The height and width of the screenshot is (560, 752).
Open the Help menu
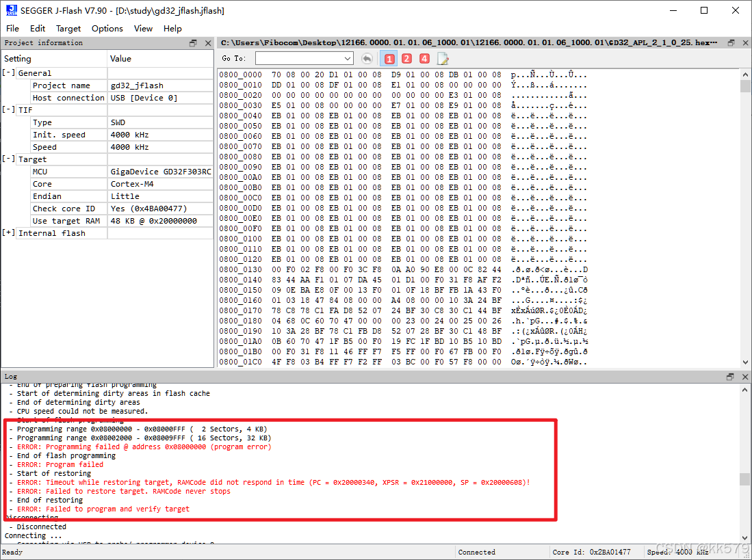pos(172,28)
